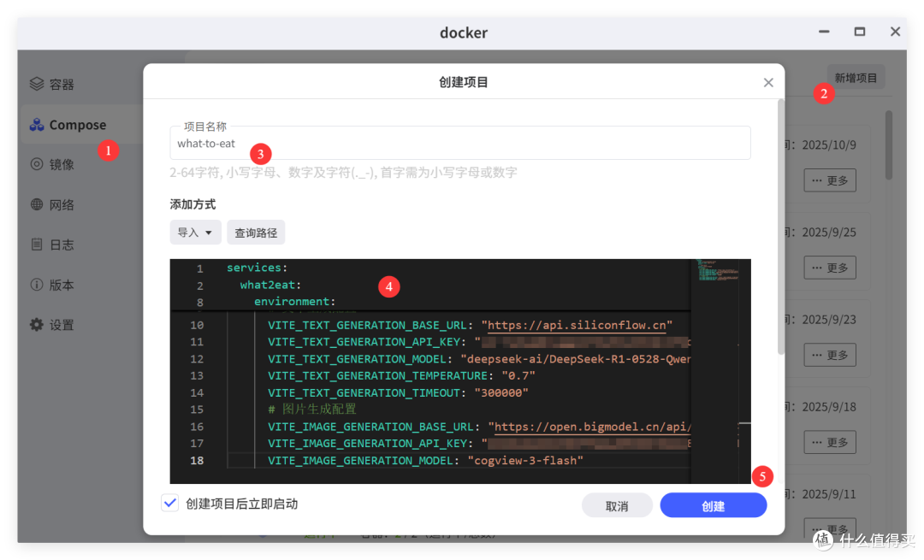
Task: Select the Compose cubes icon in sidebar
Action: (37, 124)
